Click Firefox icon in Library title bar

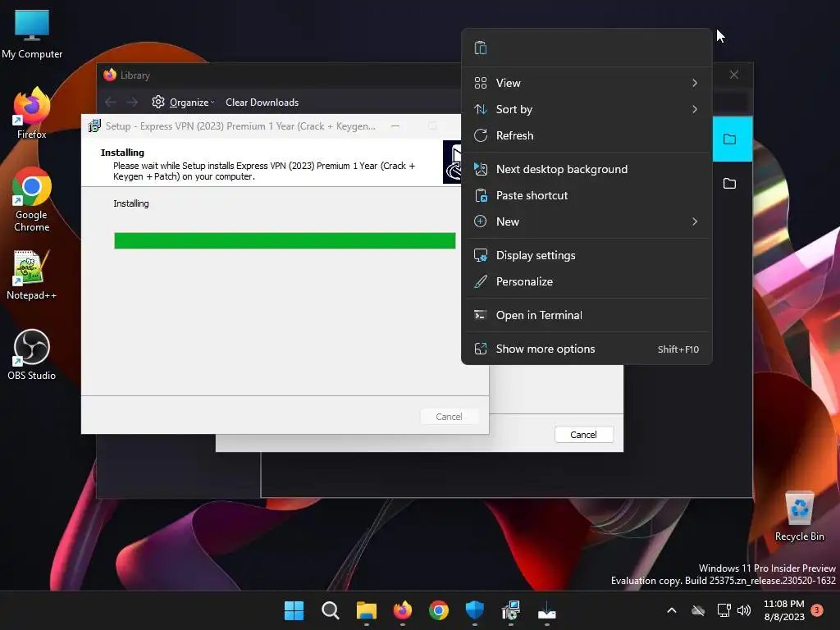(x=110, y=75)
